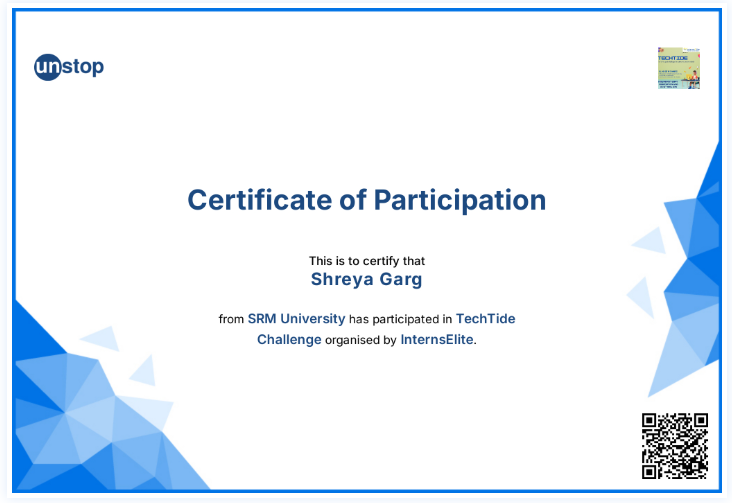Click the InternsElite organiser name
732x503 pixels.
coord(437,340)
